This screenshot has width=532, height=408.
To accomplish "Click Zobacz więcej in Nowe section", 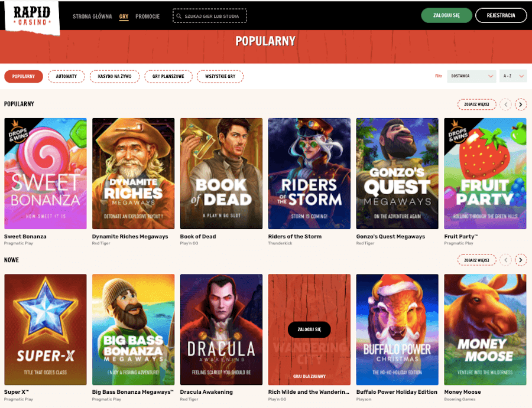I will click(x=476, y=260).
